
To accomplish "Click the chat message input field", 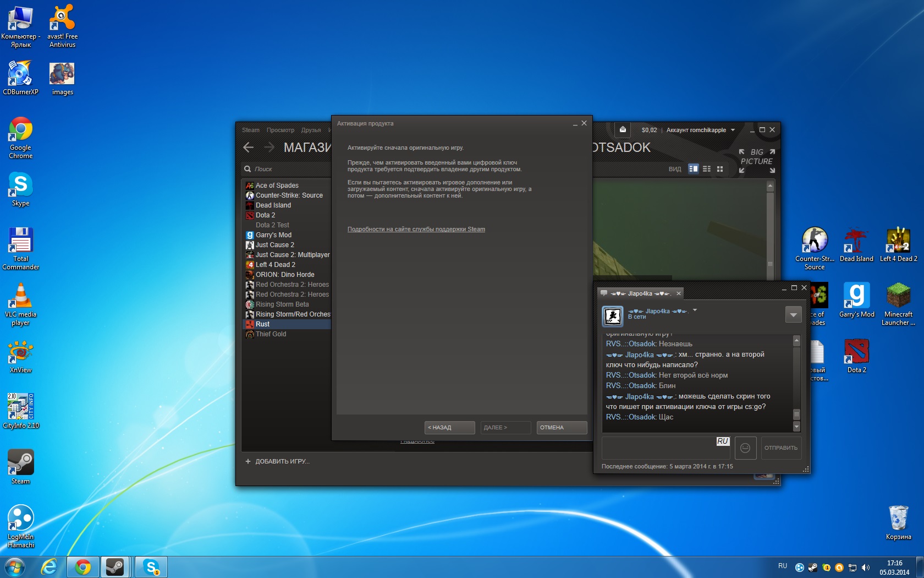I will point(666,448).
